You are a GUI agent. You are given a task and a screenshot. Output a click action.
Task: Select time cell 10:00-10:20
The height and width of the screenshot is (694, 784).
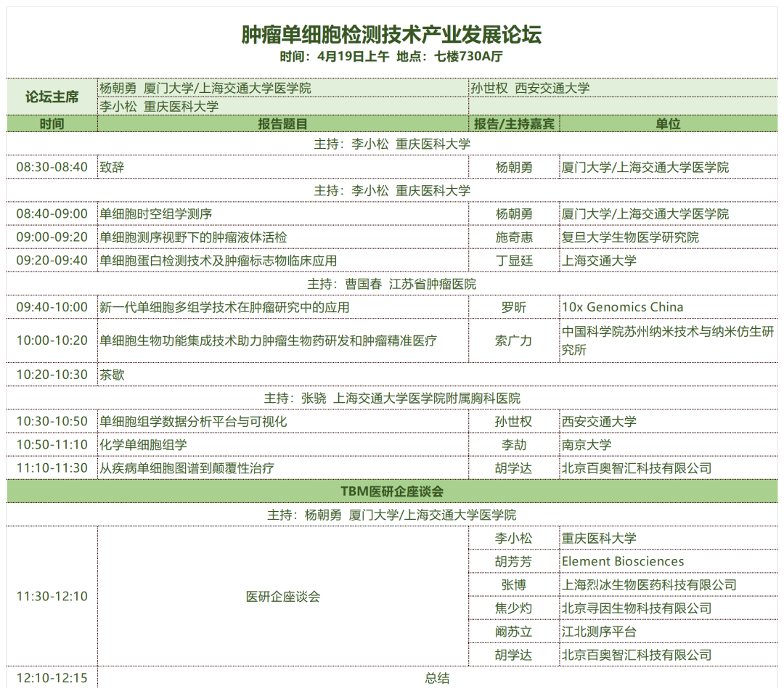52,340
